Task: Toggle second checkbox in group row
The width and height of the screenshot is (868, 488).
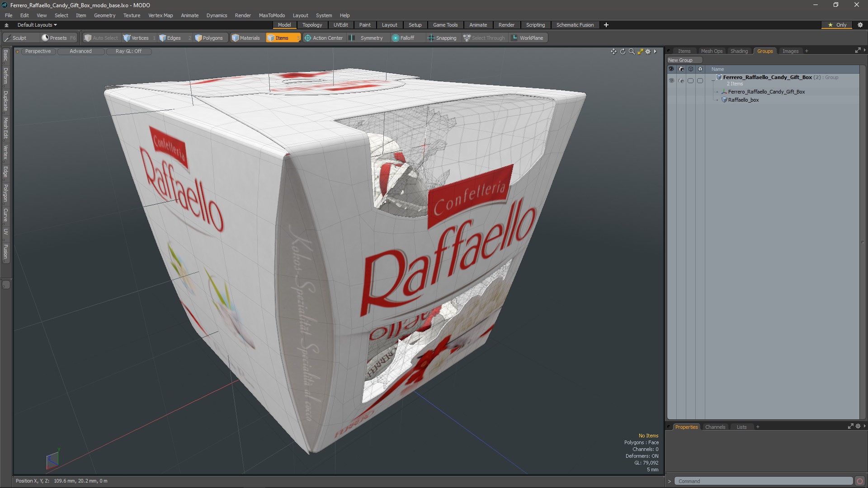Action: 700,80
